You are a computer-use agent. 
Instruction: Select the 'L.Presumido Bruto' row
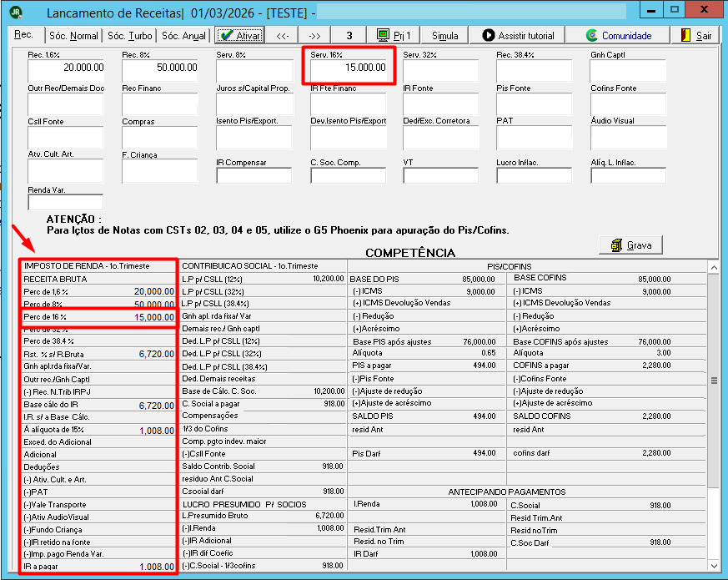pyautogui.click(x=263, y=516)
